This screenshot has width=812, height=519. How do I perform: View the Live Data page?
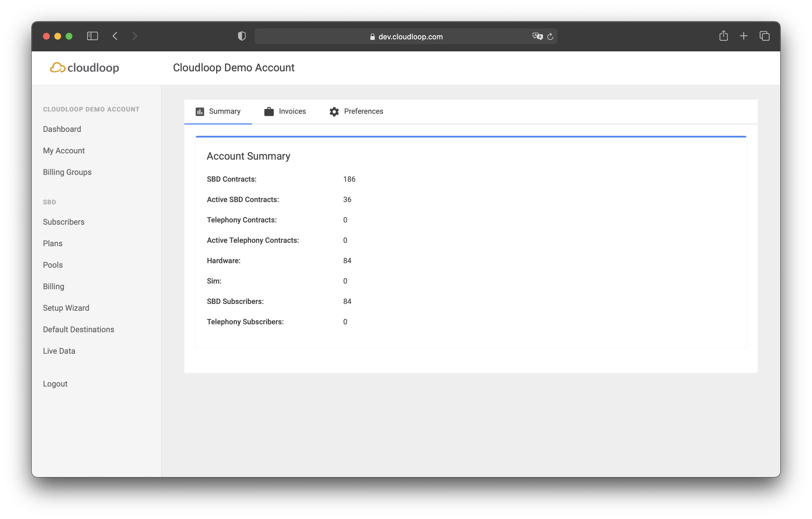[59, 351]
